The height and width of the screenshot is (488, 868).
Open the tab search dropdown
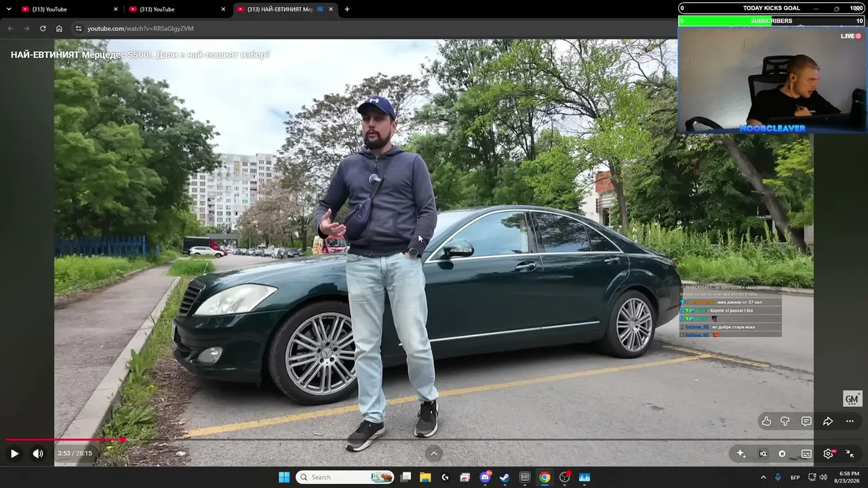pyautogui.click(x=9, y=9)
